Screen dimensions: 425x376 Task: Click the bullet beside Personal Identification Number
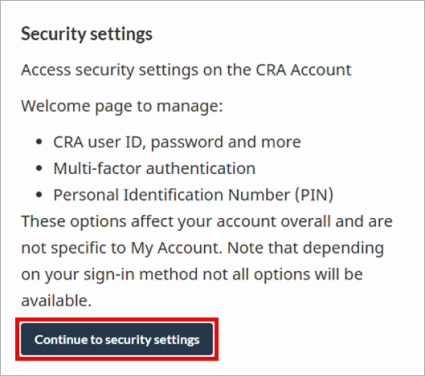39,195
